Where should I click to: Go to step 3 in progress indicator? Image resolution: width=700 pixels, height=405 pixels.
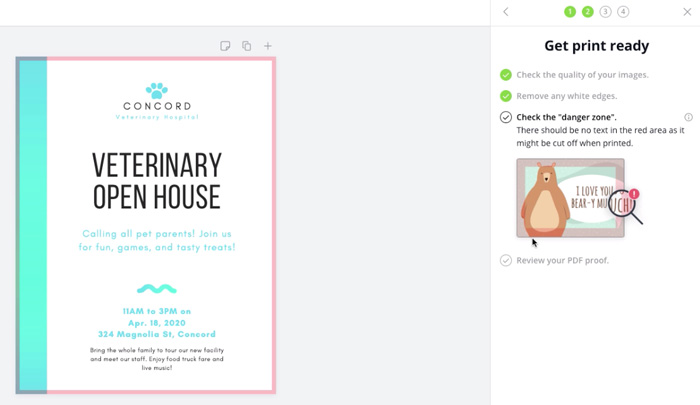(x=606, y=12)
